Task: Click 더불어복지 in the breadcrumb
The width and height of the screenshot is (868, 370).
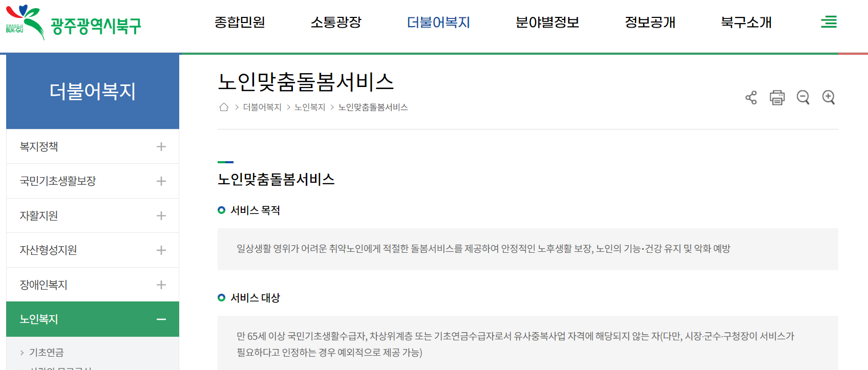Action: 263,107
